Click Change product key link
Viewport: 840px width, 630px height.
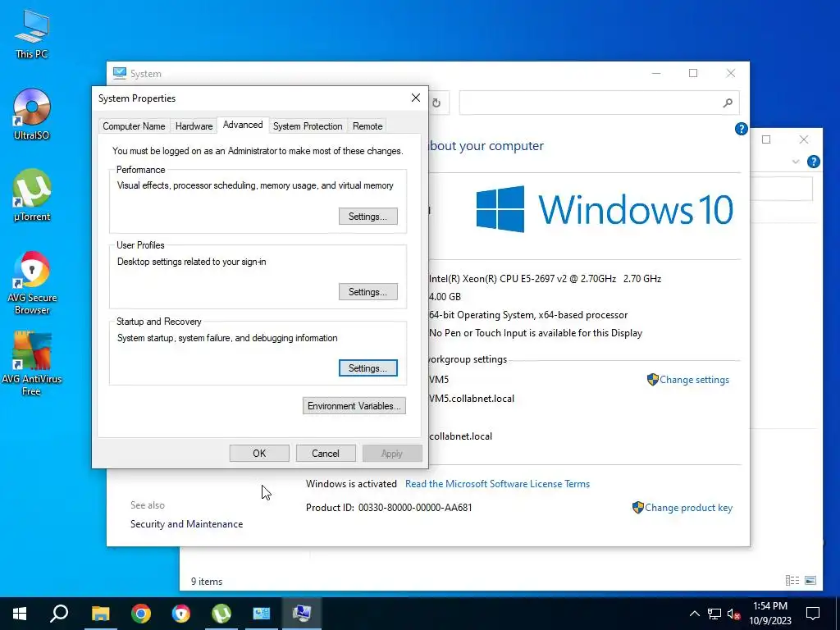tap(688, 508)
